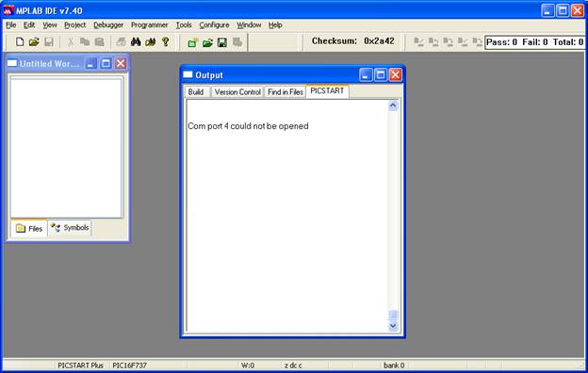Select the Files tab in workspace window
The height and width of the screenshot is (373, 588).
29,228
